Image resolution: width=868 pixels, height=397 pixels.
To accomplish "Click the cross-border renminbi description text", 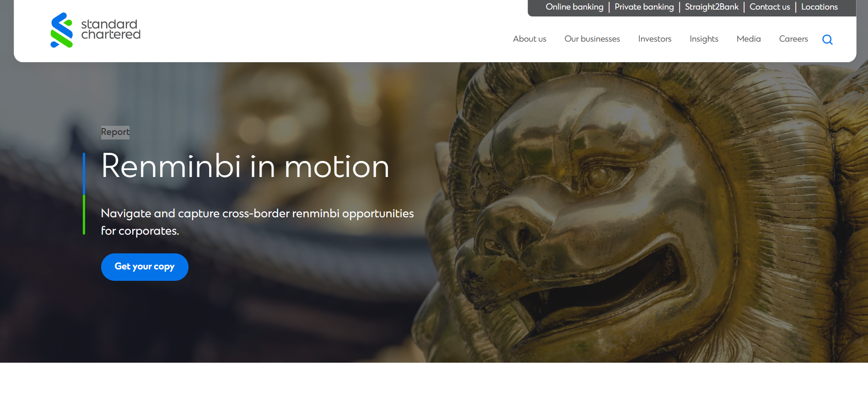I will pyautogui.click(x=257, y=222).
